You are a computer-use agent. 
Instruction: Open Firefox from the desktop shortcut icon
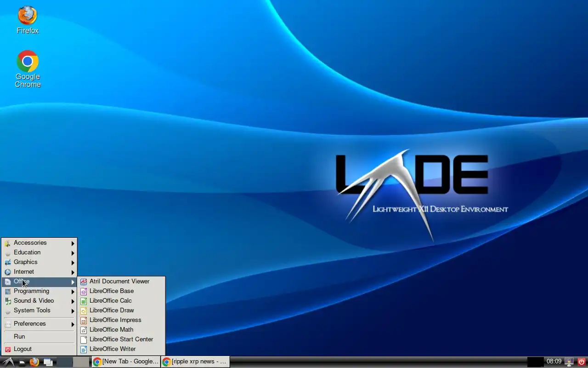(28, 16)
